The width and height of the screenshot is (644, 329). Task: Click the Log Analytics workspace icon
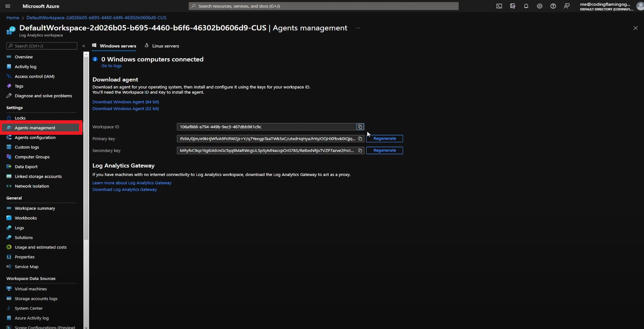tap(11, 30)
